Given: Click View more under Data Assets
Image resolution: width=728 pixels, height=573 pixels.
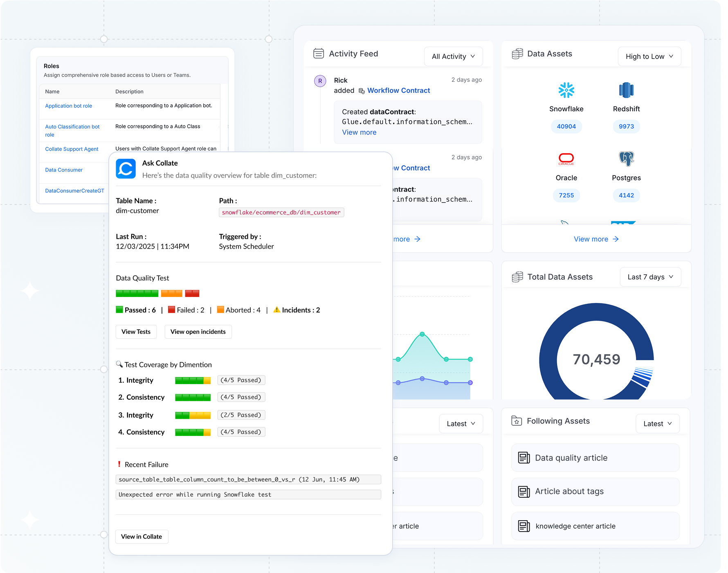Looking at the screenshot, I should coord(596,239).
